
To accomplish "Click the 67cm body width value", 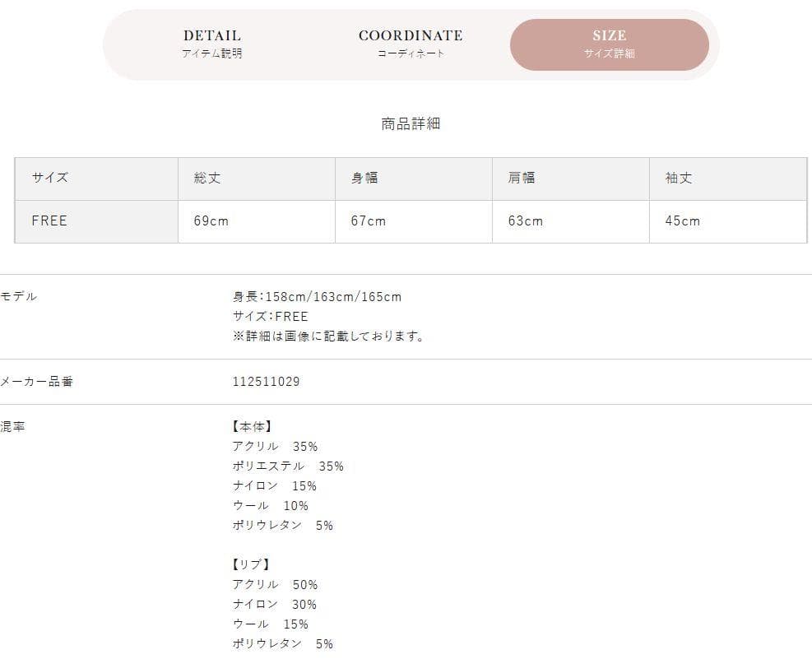I will [368, 220].
